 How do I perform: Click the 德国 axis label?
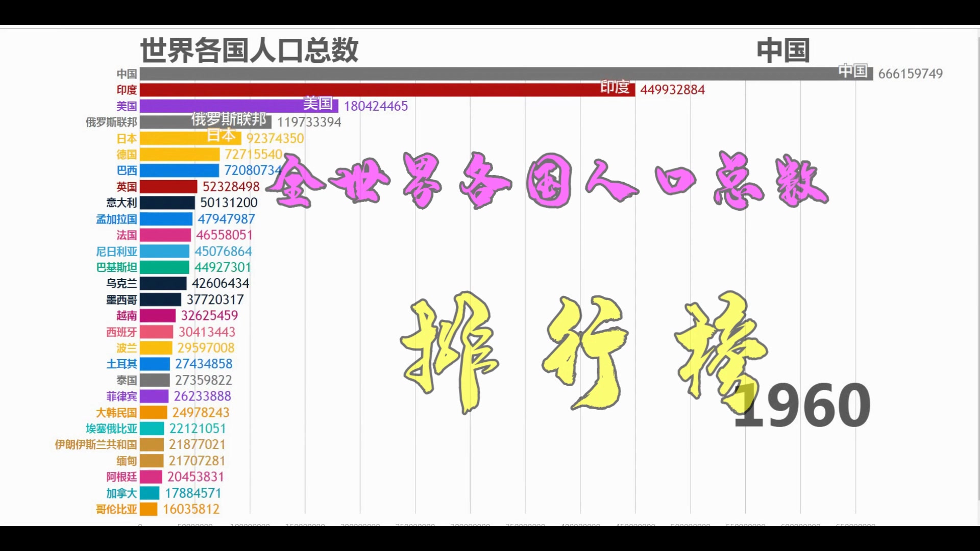point(127,154)
